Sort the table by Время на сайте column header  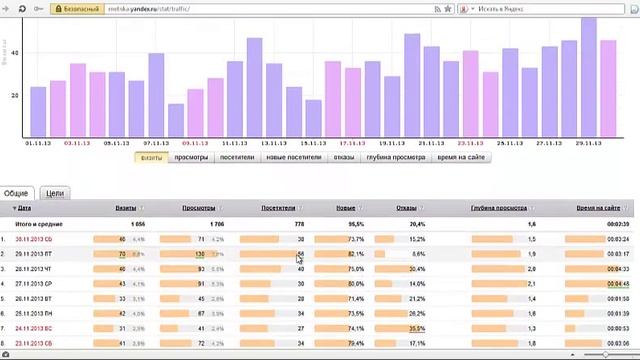(598, 208)
